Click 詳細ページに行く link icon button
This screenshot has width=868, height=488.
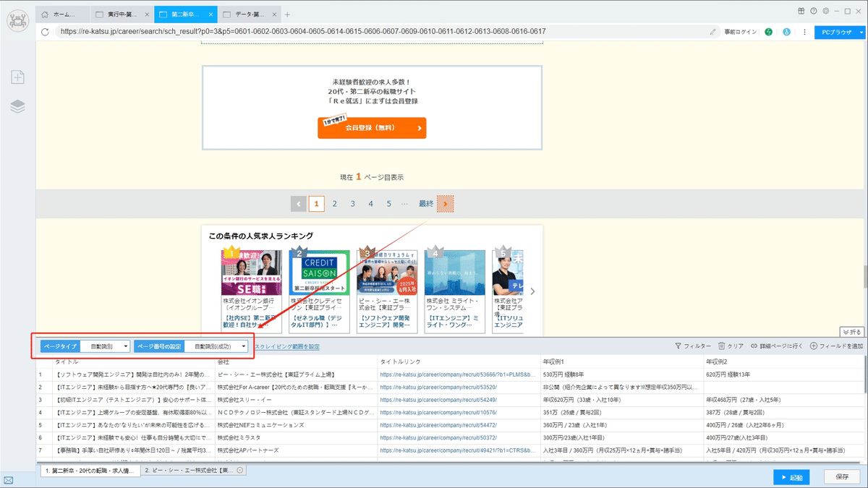coord(777,346)
